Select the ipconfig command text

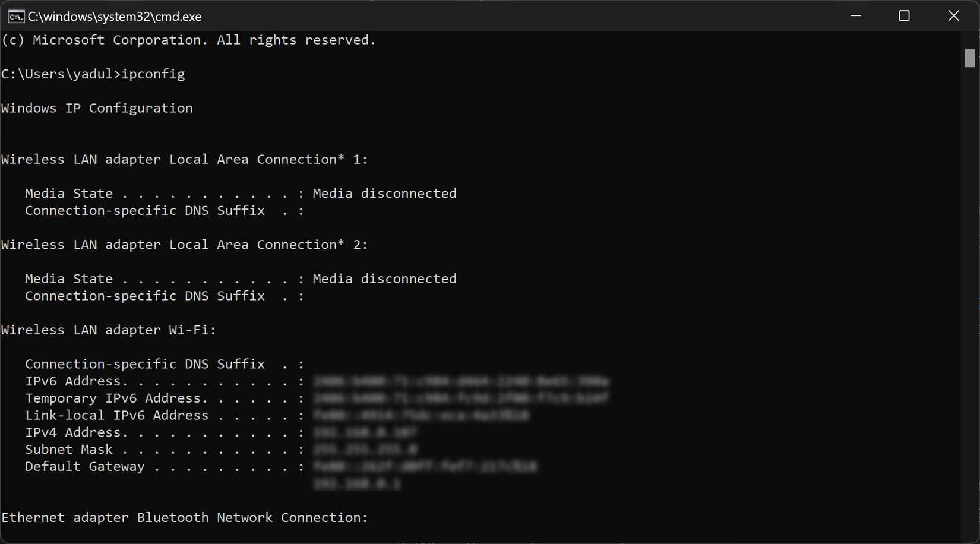(x=153, y=74)
